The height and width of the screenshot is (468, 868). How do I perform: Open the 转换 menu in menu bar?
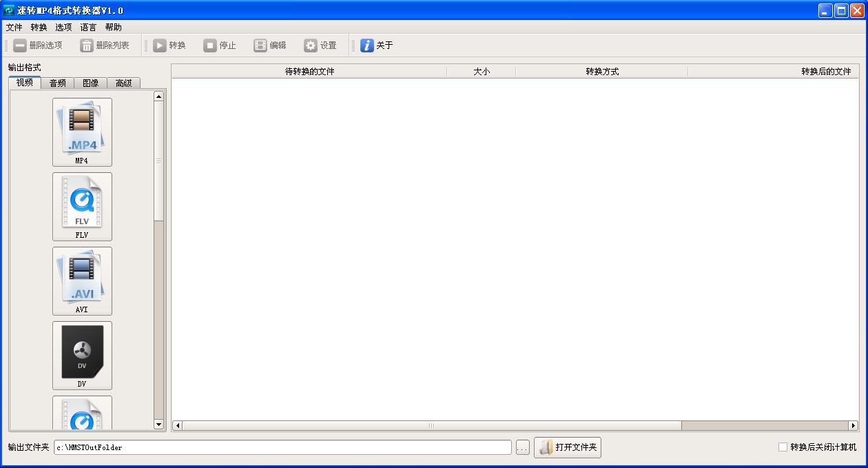[x=38, y=27]
